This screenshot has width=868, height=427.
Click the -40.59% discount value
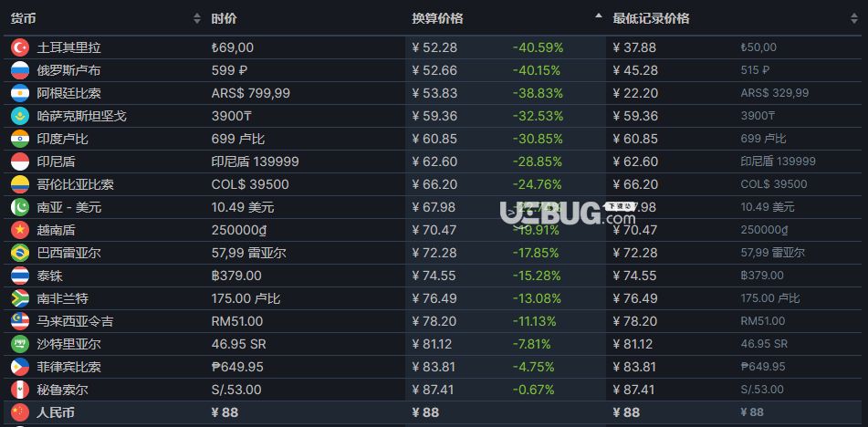pos(538,47)
